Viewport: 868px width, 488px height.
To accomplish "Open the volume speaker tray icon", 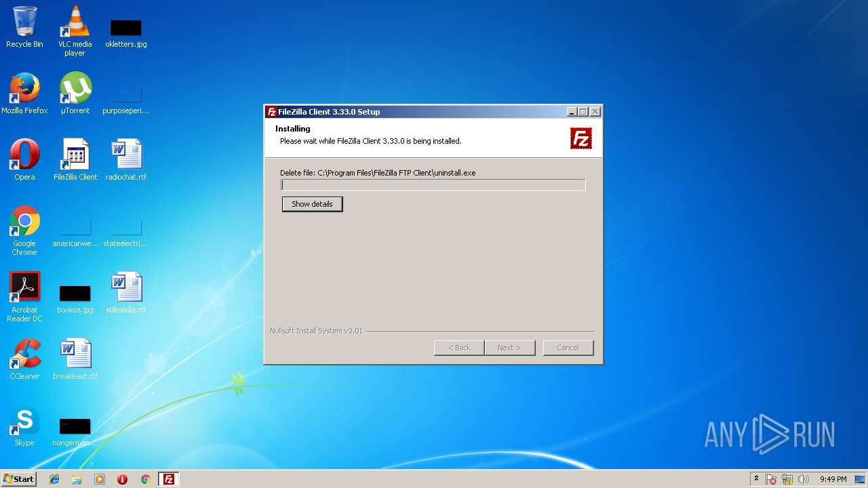I will coord(804,479).
